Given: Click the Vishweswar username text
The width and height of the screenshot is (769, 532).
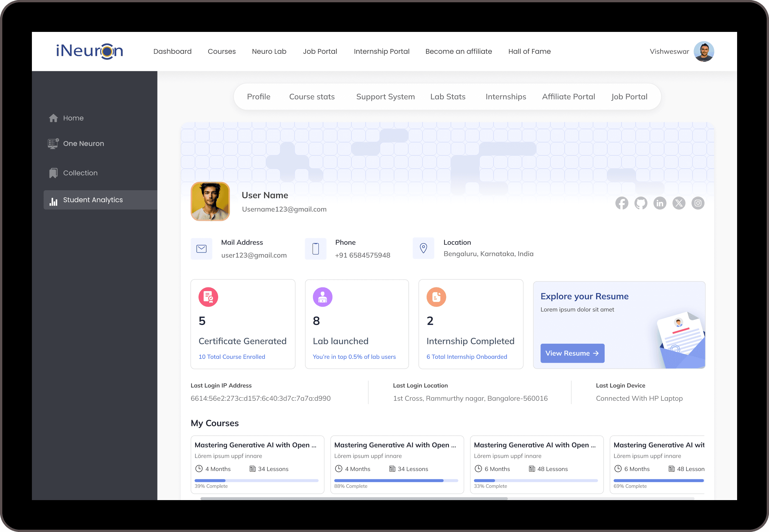Looking at the screenshot, I should click(669, 51).
